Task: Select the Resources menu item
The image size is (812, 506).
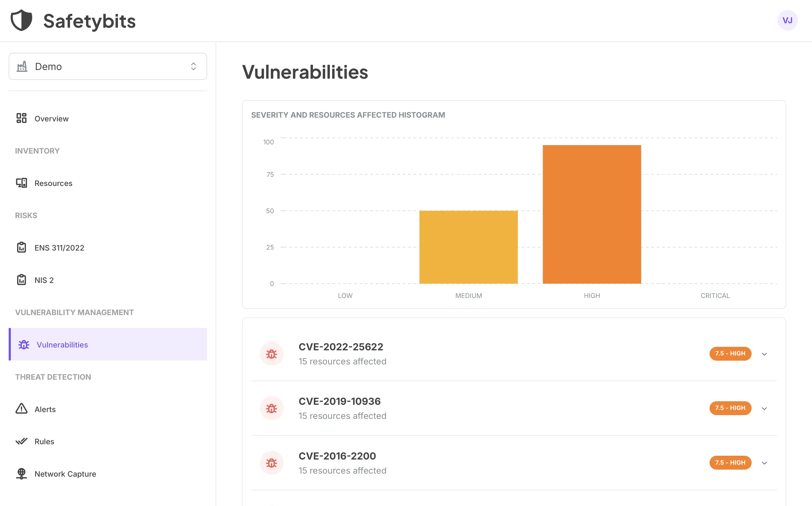Action: [x=53, y=183]
